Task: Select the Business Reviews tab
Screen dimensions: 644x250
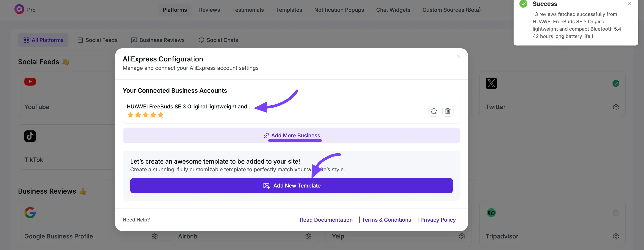Action: pos(158,40)
